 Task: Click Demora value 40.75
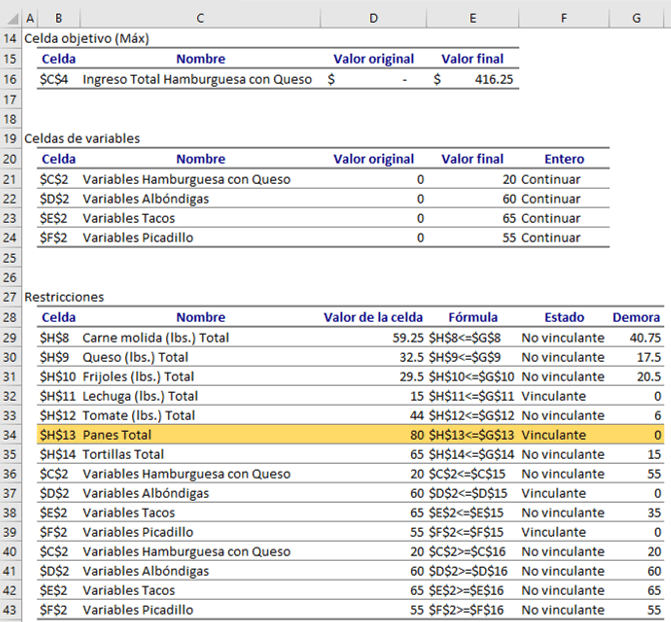[645, 338]
